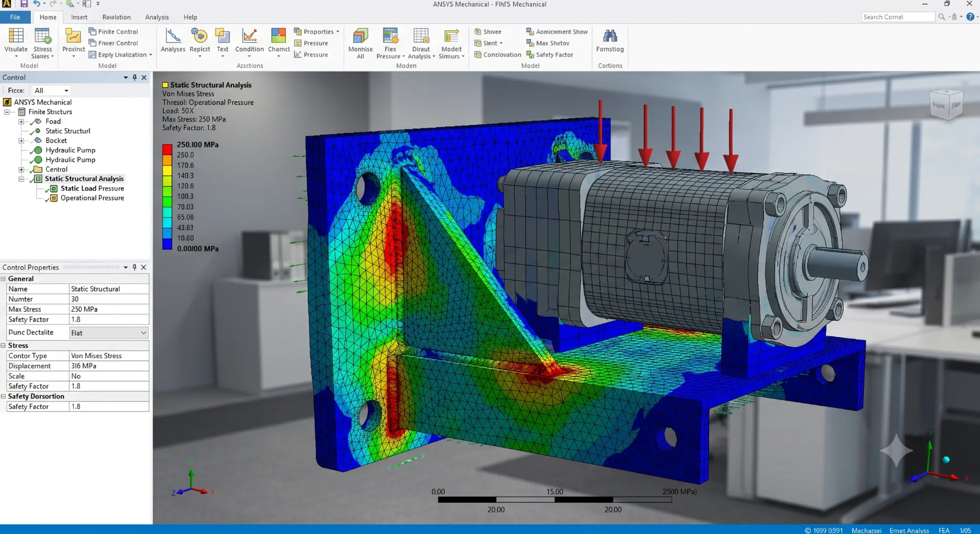The height and width of the screenshot is (534, 980).
Task: Click the blue minimum legend color
Action: point(167,244)
